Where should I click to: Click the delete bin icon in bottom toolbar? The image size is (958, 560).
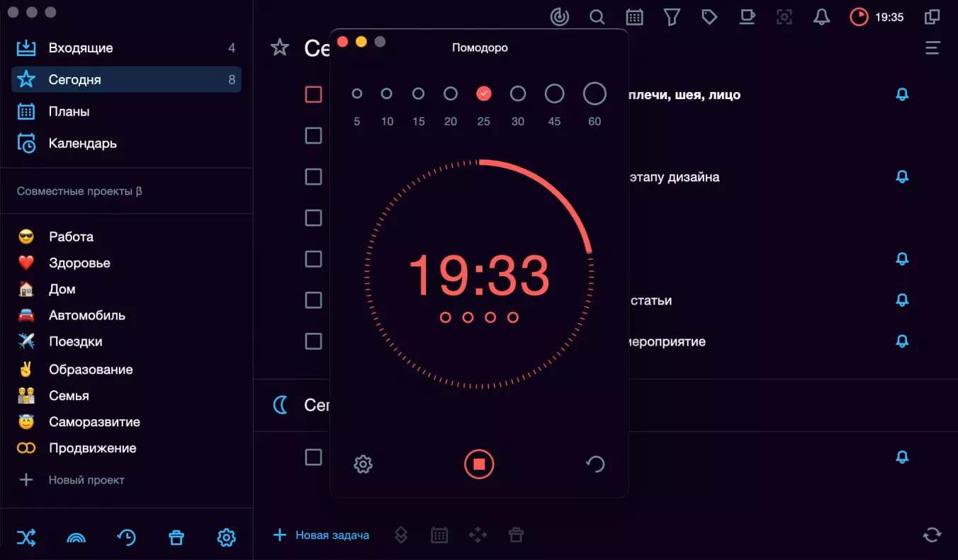[x=516, y=535]
